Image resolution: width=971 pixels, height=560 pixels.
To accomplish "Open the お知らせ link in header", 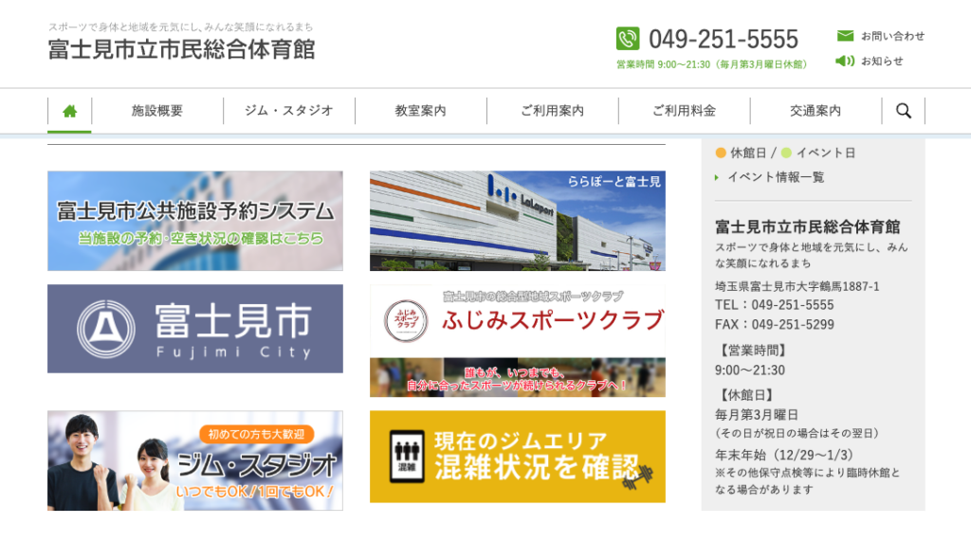I will [x=882, y=61].
